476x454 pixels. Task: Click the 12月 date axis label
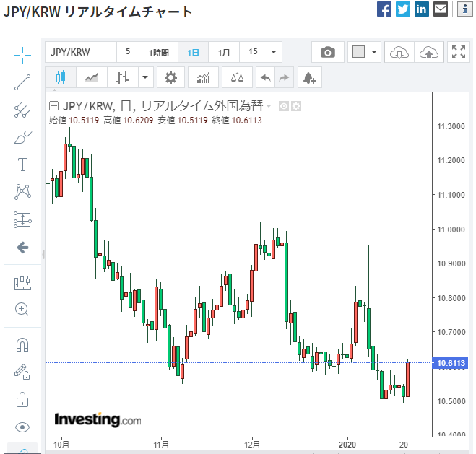pos(252,445)
